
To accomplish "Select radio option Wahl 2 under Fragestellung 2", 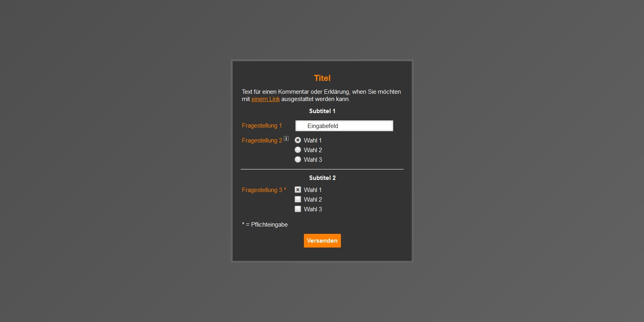I will click(x=298, y=150).
